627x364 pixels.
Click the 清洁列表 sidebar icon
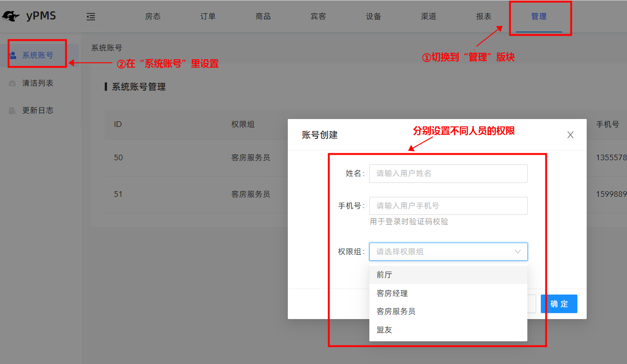coord(13,83)
